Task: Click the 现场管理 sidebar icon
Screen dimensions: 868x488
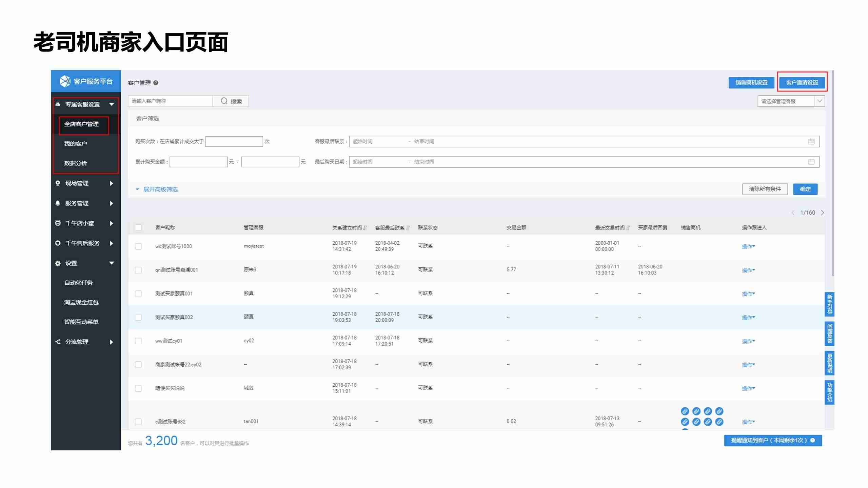Action: click(58, 183)
